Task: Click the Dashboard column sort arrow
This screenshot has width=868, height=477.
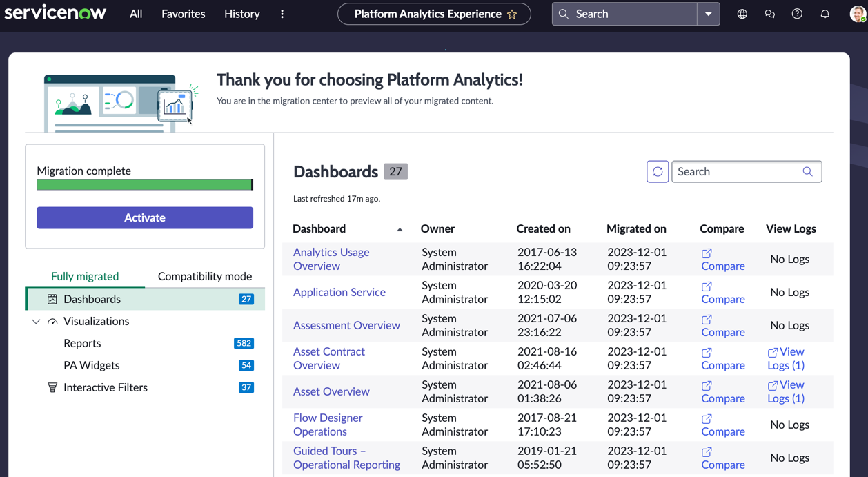Action: coord(400,229)
